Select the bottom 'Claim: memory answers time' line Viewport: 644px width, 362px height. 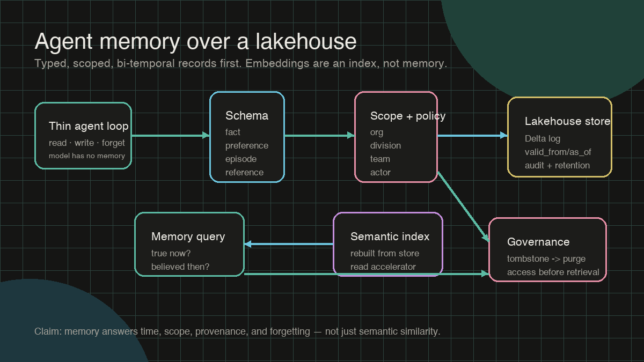pyautogui.click(x=237, y=331)
